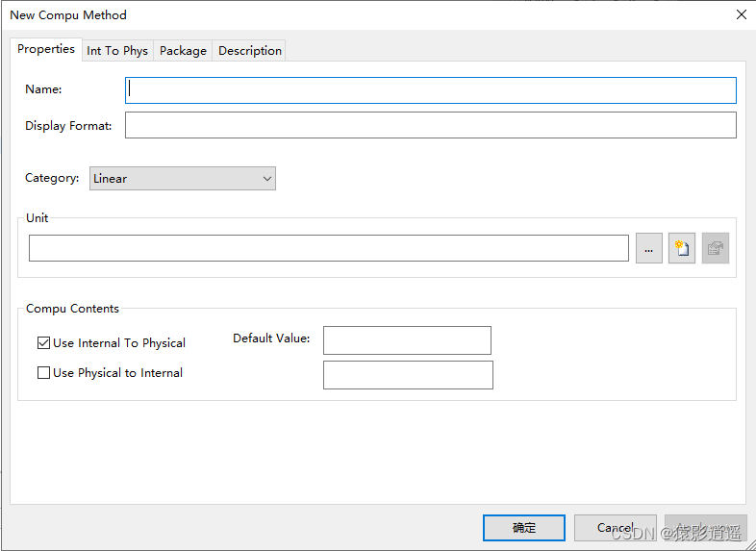Close the New Compu Method dialog
This screenshot has width=756, height=551.
pos(742,15)
